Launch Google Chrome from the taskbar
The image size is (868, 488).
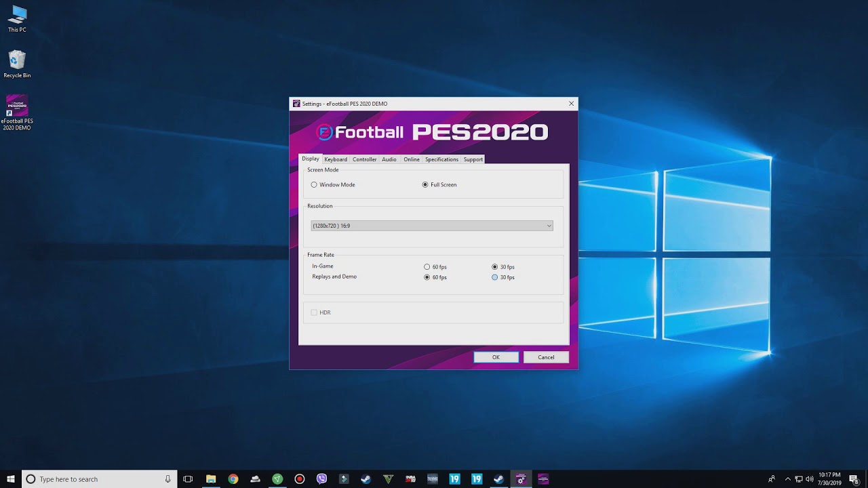pos(233,479)
